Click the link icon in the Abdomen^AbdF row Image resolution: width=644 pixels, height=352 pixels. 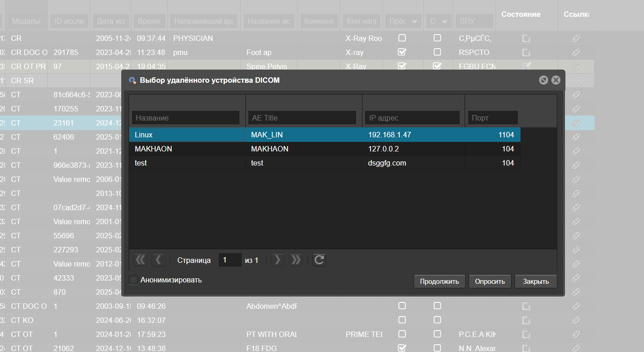click(x=576, y=306)
